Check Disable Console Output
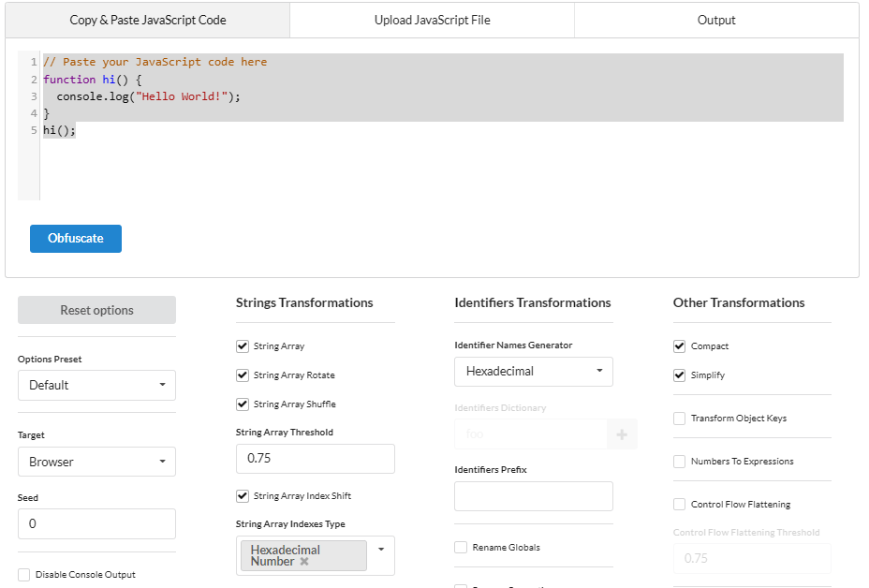Screen dimensions: 869x588 pos(24,575)
